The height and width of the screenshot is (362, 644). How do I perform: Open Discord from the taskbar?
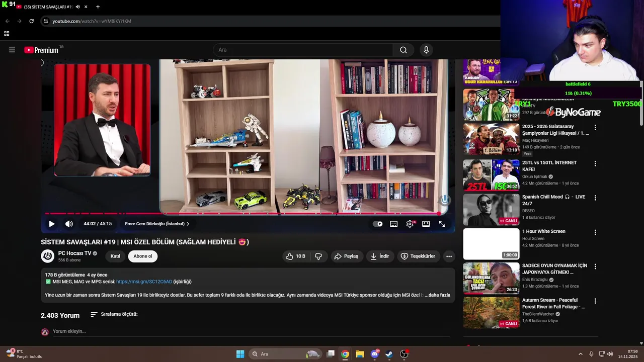coord(375,354)
